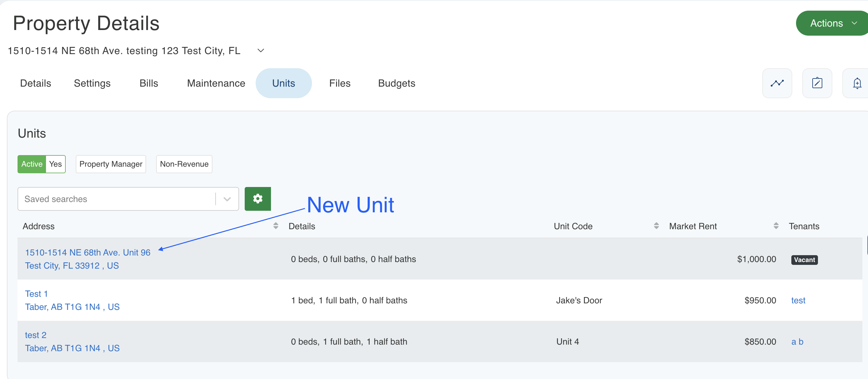Toggle the Non-Revenue filter
This screenshot has width=868, height=379.
coord(184,164)
